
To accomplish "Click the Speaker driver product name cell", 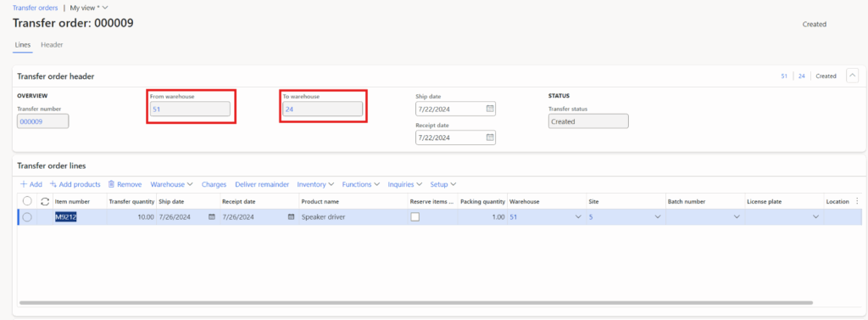I will (353, 216).
